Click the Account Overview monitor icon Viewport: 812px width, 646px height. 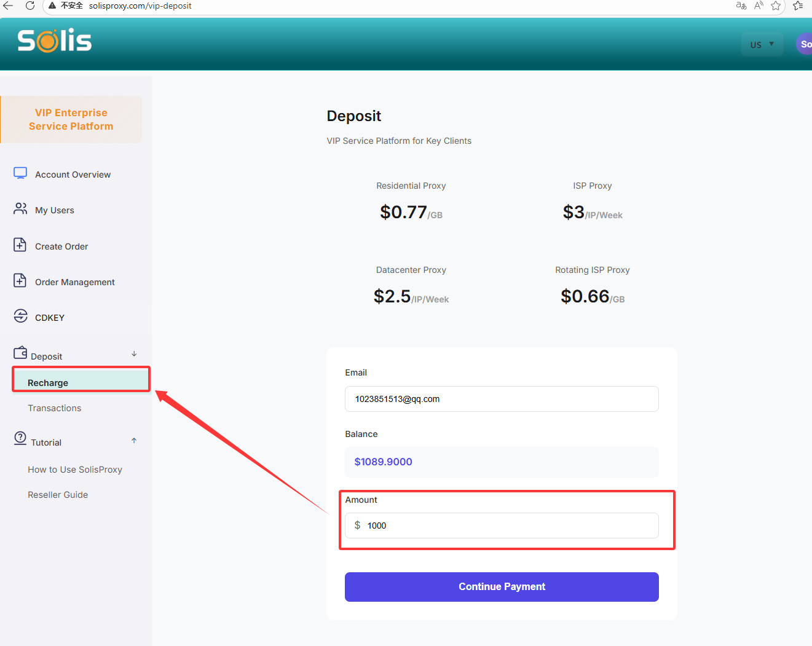tap(20, 173)
